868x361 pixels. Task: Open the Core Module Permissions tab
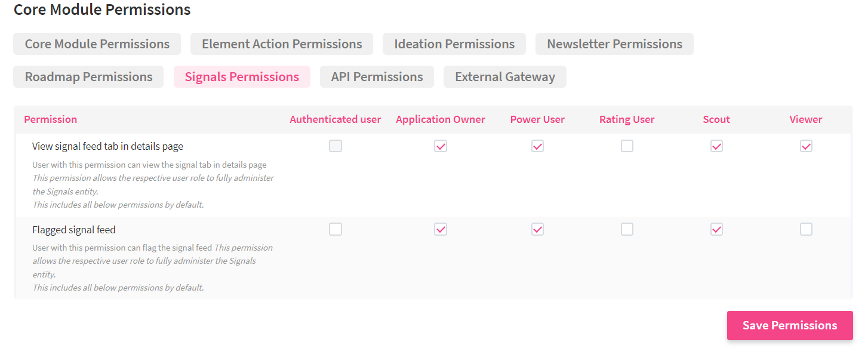coord(97,44)
